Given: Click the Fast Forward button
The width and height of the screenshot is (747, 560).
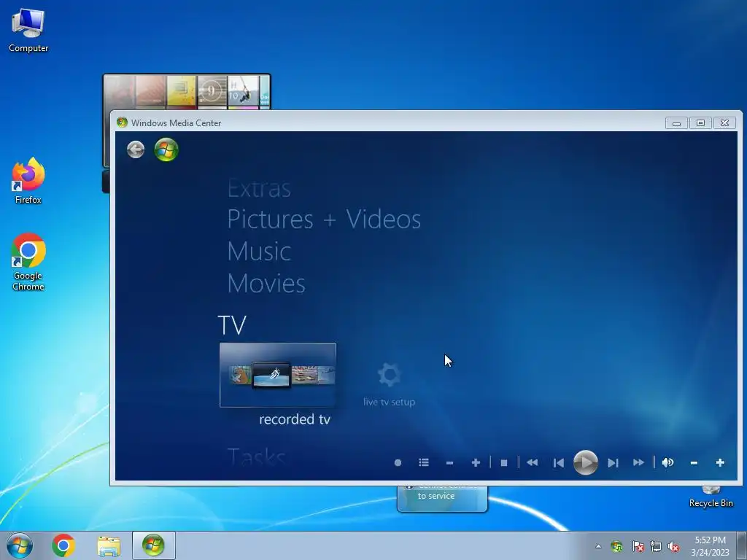Looking at the screenshot, I should pos(638,462).
